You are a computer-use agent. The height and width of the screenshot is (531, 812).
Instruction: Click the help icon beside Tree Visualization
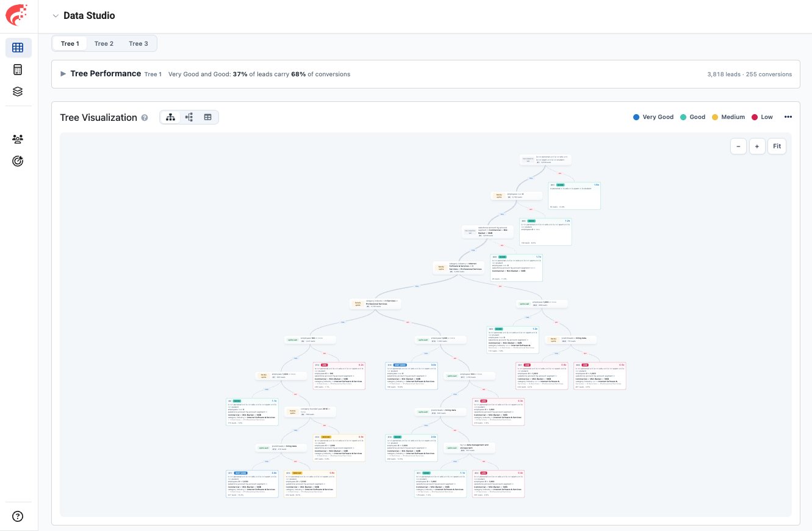(x=145, y=118)
